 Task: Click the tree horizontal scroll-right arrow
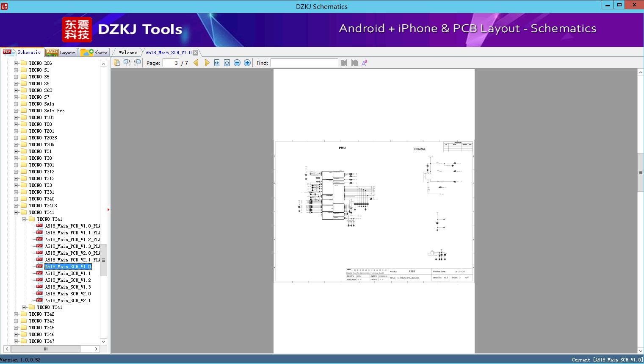(x=96, y=349)
